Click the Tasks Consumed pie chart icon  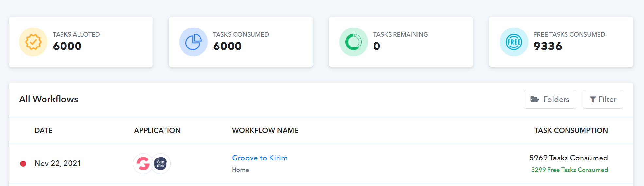point(193,42)
